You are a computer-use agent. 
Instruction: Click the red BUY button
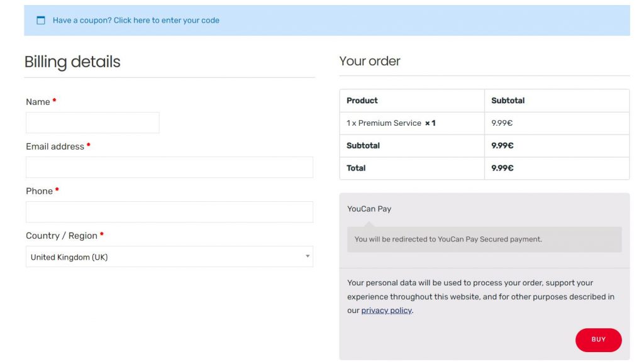click(x=599, y=339)
